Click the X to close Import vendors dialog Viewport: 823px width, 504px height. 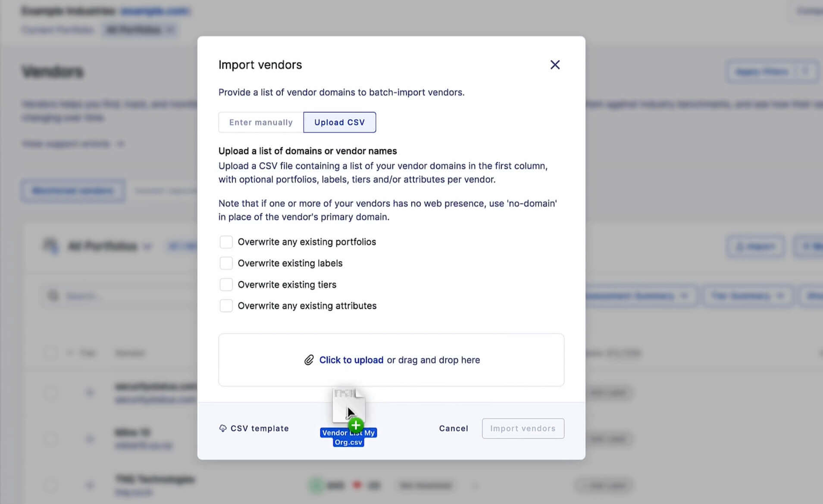click(x=555, y=65)
